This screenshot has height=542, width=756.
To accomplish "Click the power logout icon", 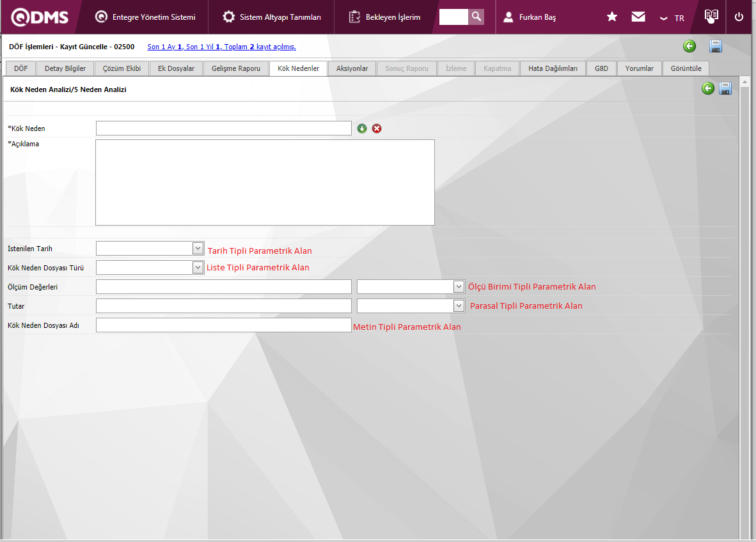I will pyautogui.click(x=739, y=17).
